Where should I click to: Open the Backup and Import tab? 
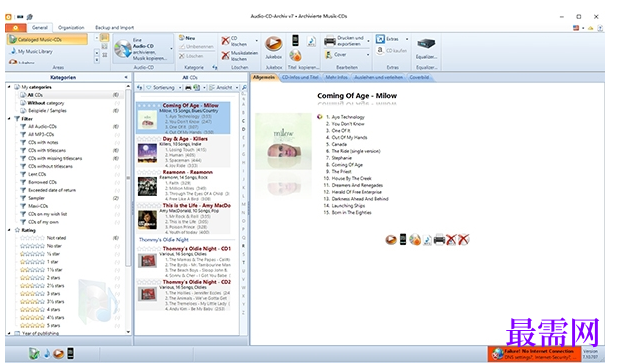click(114, 28)
